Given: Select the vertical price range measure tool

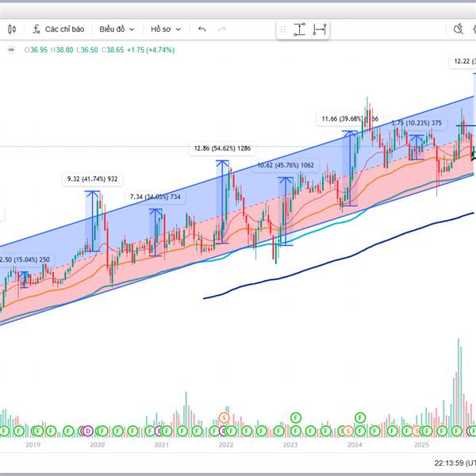Looking at the screenshot, I should pos(299,29).
